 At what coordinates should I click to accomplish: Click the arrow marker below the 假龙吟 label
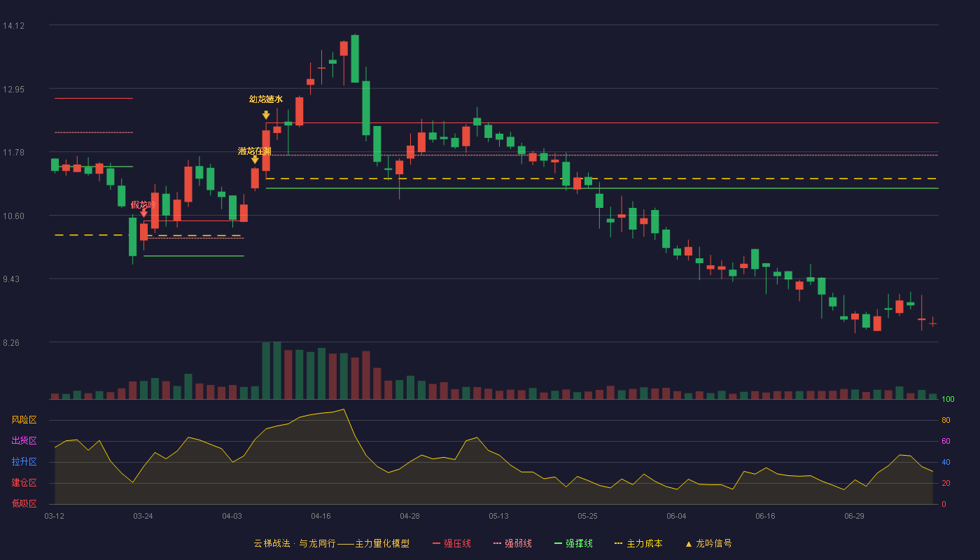click(143, 213)
